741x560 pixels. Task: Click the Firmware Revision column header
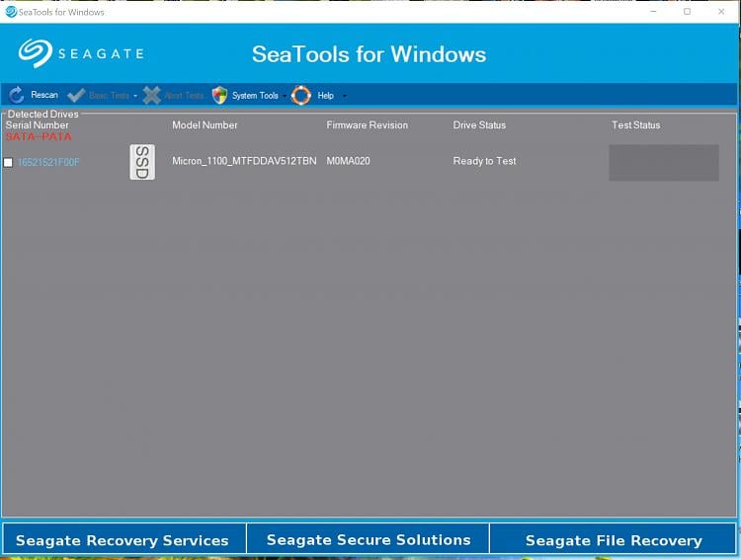(x=368, y=125)
